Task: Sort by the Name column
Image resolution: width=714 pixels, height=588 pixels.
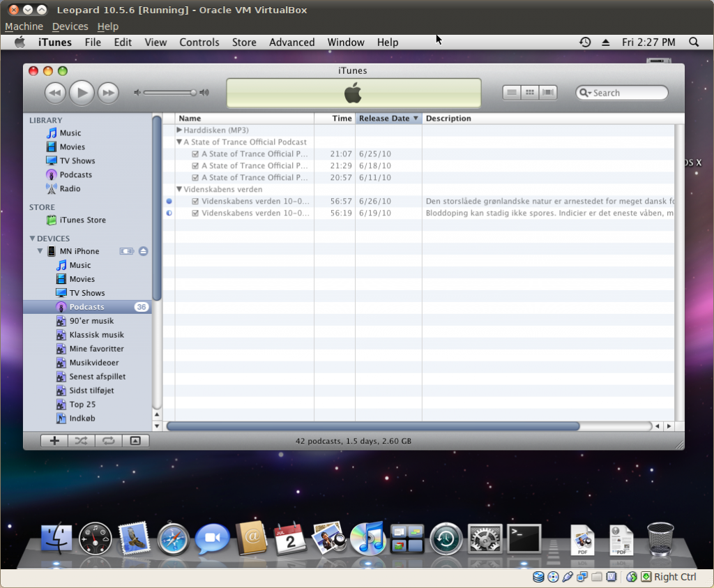Action: point(245,119)
